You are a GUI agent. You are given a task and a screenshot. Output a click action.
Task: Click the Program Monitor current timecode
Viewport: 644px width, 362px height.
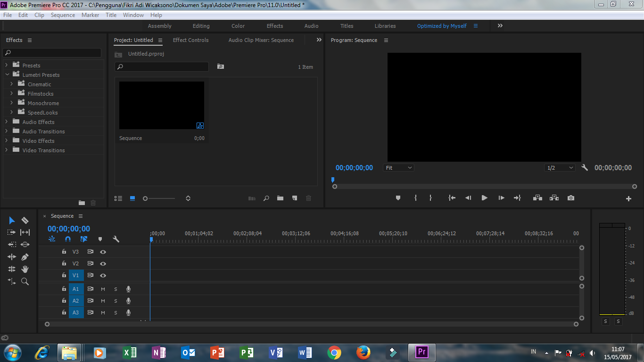point(354,168)
